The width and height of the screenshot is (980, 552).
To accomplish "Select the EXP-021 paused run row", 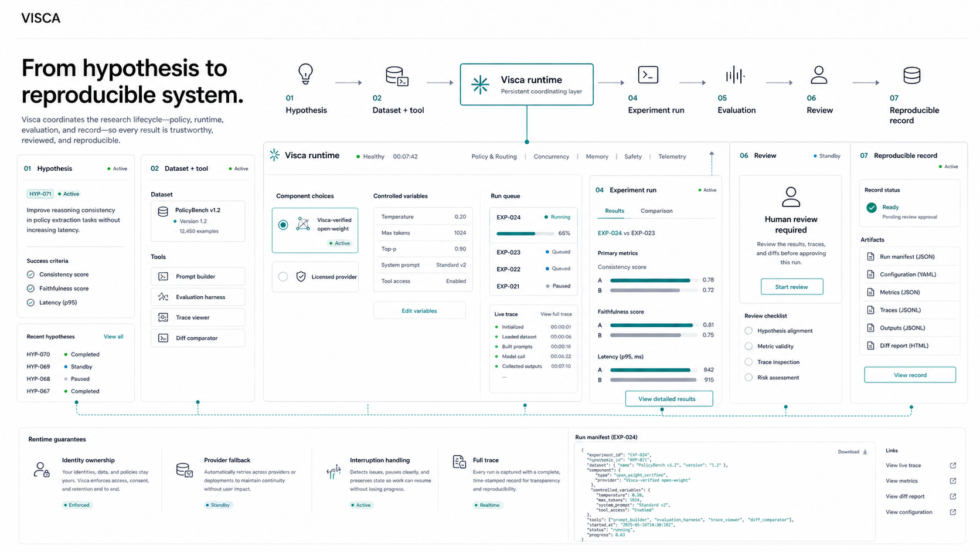I will tap(533, 286).
